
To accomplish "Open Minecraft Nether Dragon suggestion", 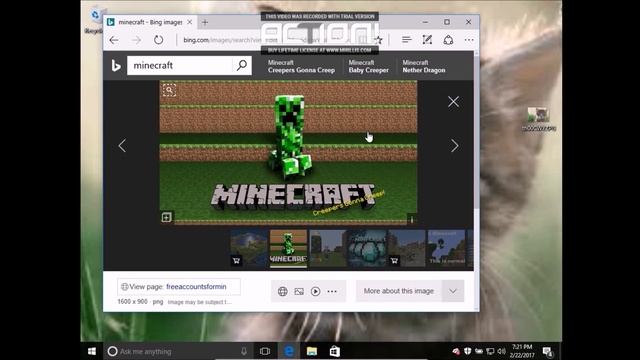I will click(424, 67).
